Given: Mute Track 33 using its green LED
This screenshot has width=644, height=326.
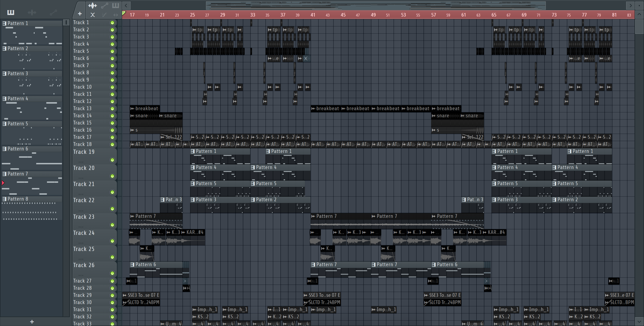Looking at the screenshot, I should [112, 324].
